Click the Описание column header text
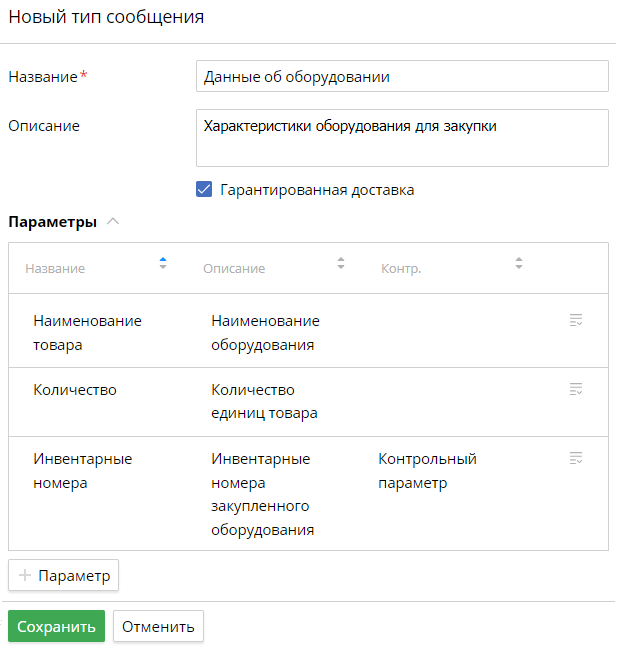This screenshot has width=617, height=650. 234,269
